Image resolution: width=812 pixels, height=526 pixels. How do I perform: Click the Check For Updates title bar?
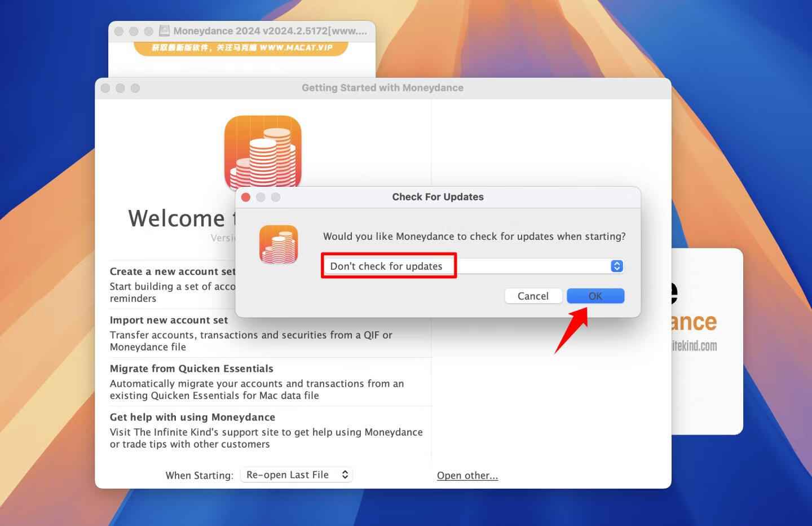[438, 197]
